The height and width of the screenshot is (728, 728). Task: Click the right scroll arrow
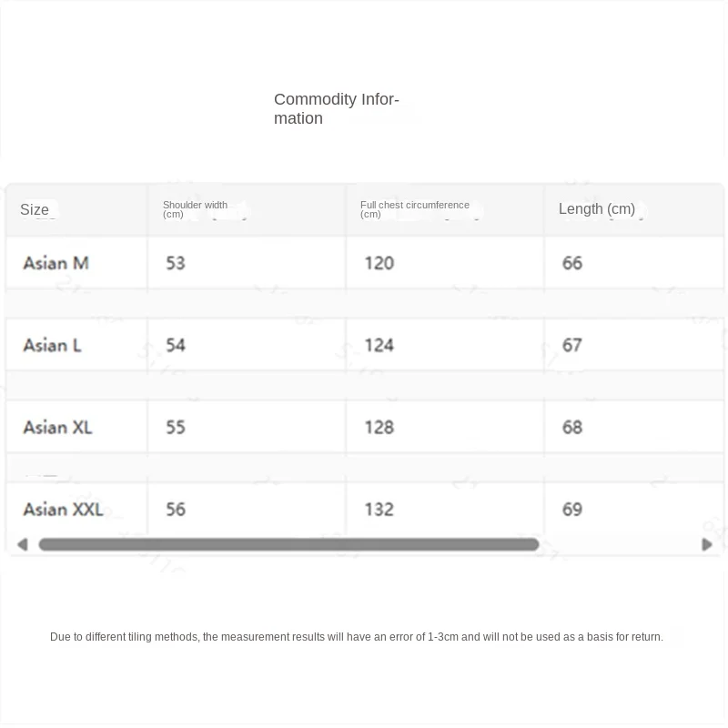(707, 544)
